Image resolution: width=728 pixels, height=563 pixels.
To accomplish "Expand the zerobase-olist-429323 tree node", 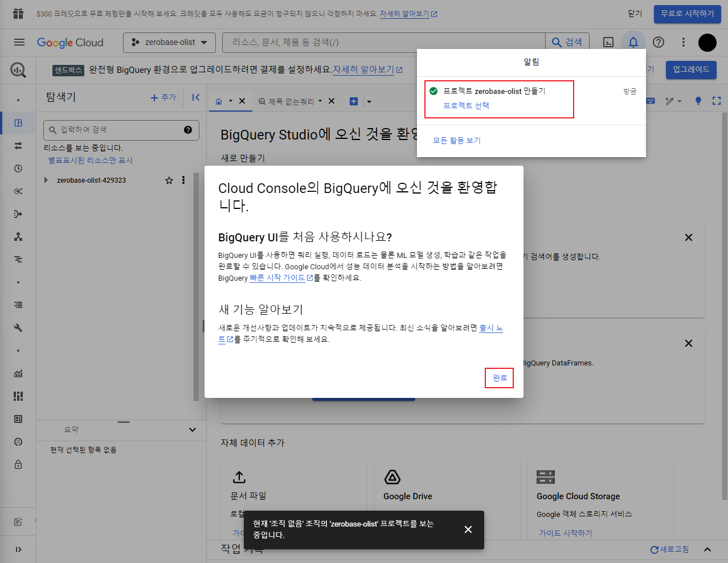I will 46,180.
